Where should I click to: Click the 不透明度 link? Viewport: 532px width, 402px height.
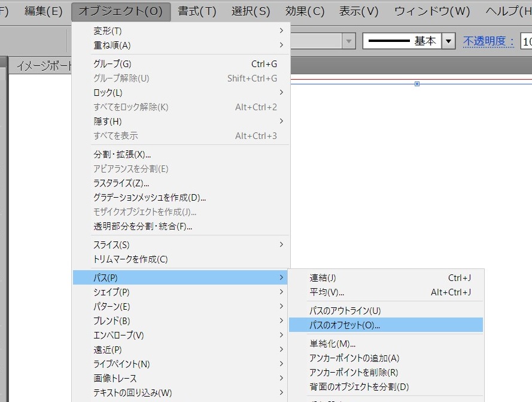tap(488, 41)
